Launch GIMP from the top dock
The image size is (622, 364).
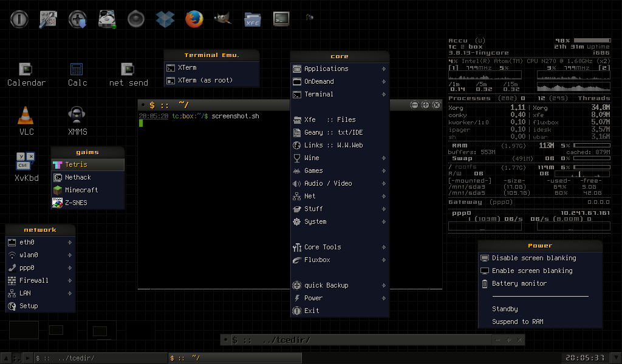point(223,19)
